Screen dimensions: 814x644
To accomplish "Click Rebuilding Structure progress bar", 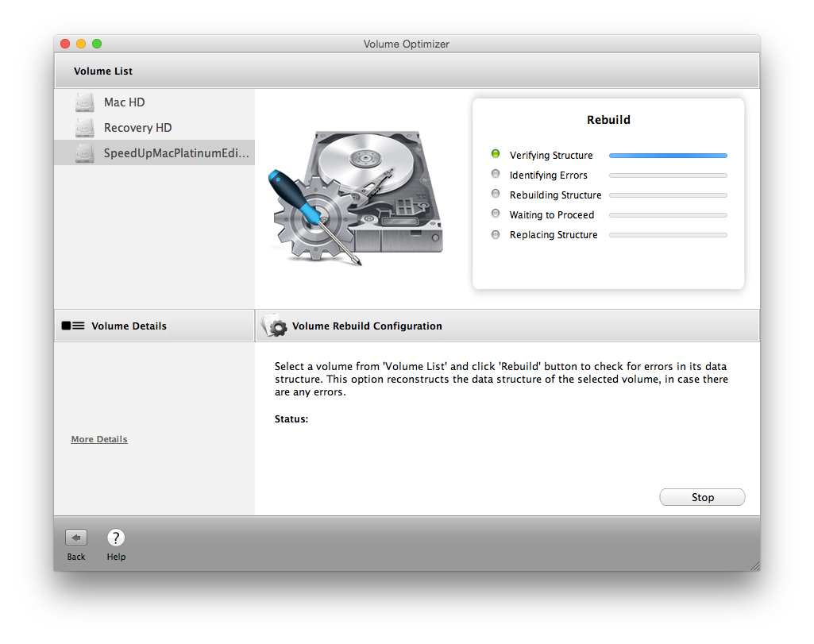I will click(x=668, y=195).
